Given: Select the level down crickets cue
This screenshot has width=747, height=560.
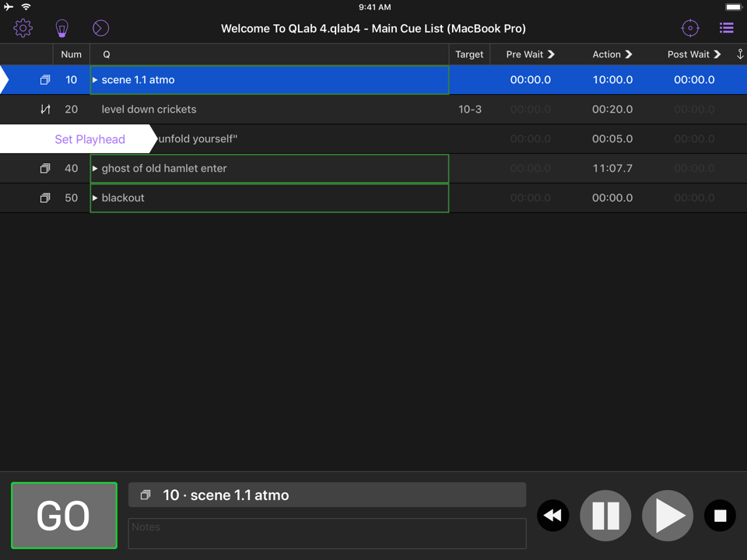Looking at the screenshot, I should (x=149, y=110).
